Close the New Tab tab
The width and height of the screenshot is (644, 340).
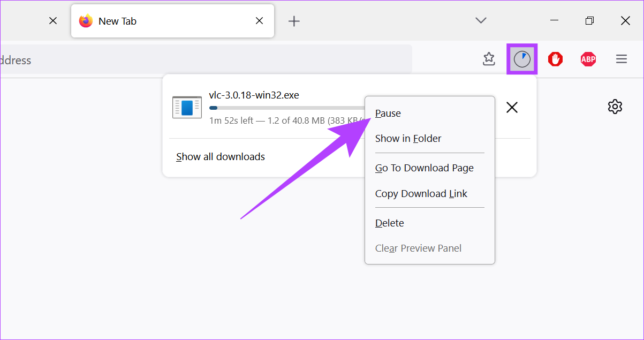coord(259,21)
